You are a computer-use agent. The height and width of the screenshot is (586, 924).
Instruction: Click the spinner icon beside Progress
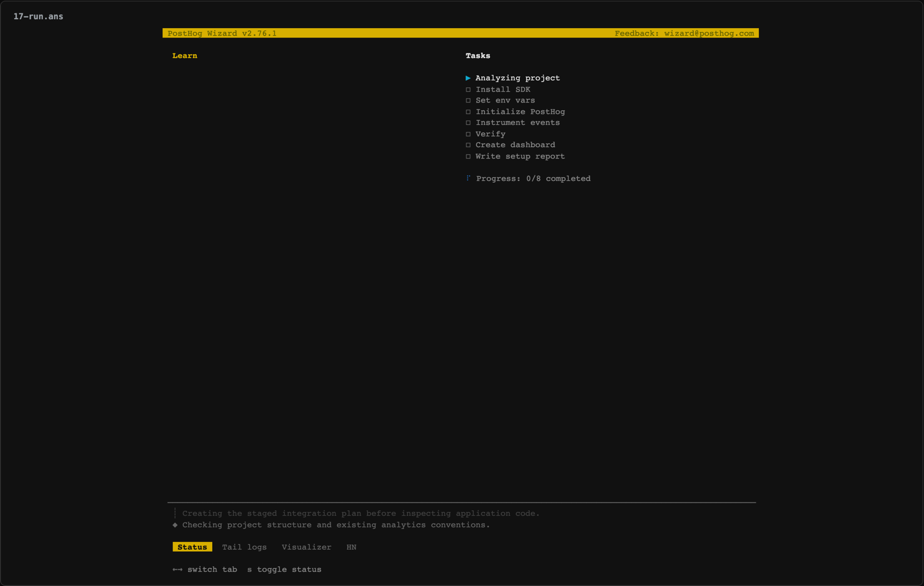coord(468,178)
